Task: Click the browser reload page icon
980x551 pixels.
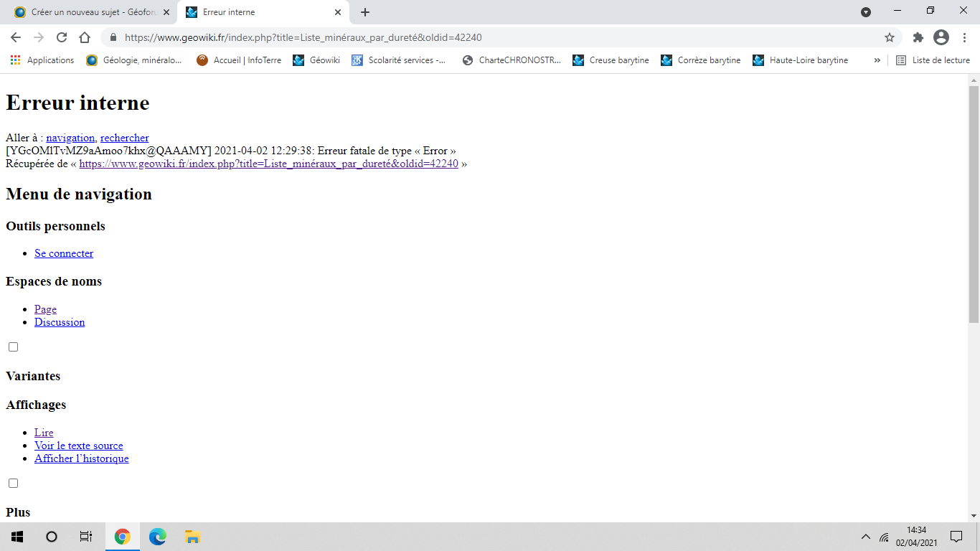Action: tap(62, 37)
